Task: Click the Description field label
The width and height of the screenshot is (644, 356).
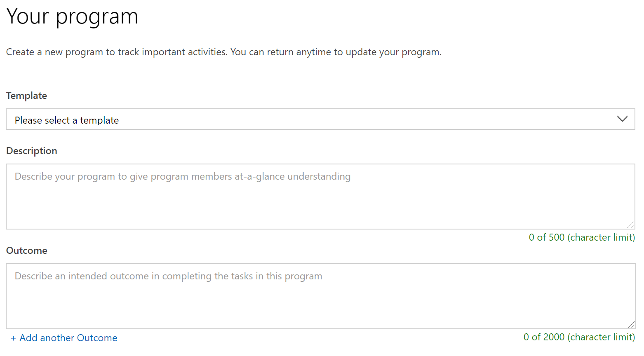Action: pos(31,150)
